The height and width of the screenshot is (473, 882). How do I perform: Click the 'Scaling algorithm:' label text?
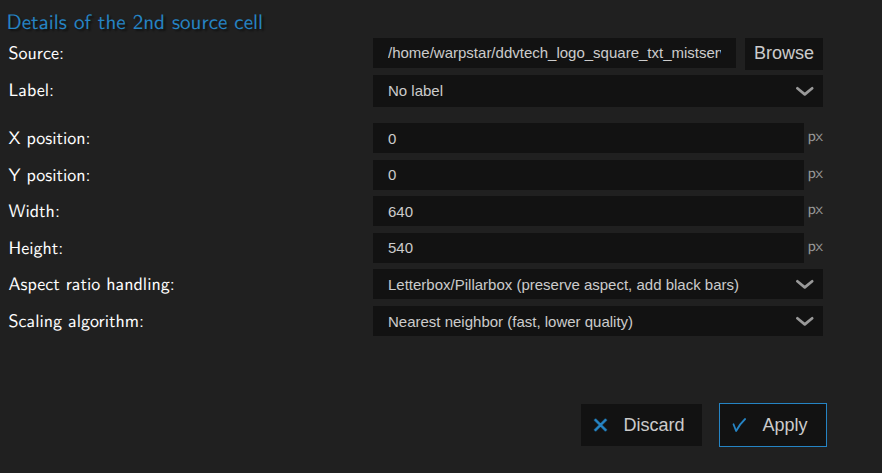pos(74,322)
